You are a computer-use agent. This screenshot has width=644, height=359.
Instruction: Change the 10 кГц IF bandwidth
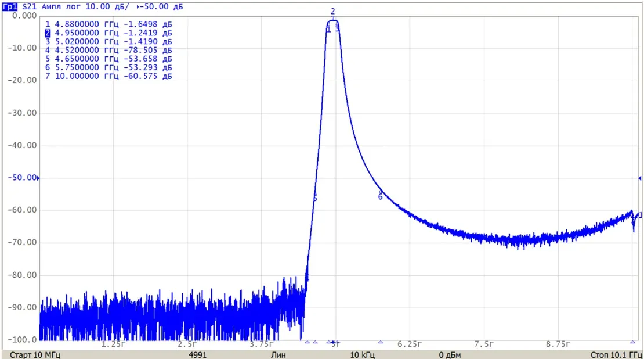(x=362, y=354)
